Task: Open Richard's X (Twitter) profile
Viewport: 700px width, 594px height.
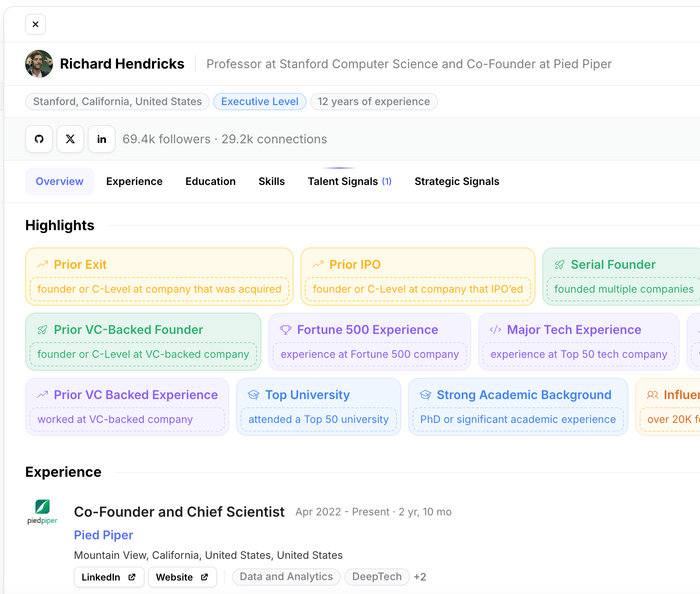Action: point(70,139)
